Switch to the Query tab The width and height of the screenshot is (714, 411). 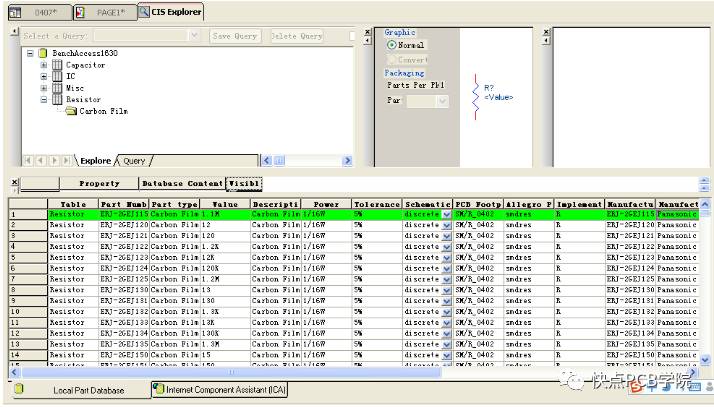pyautogui.click(x=134, y=161)
